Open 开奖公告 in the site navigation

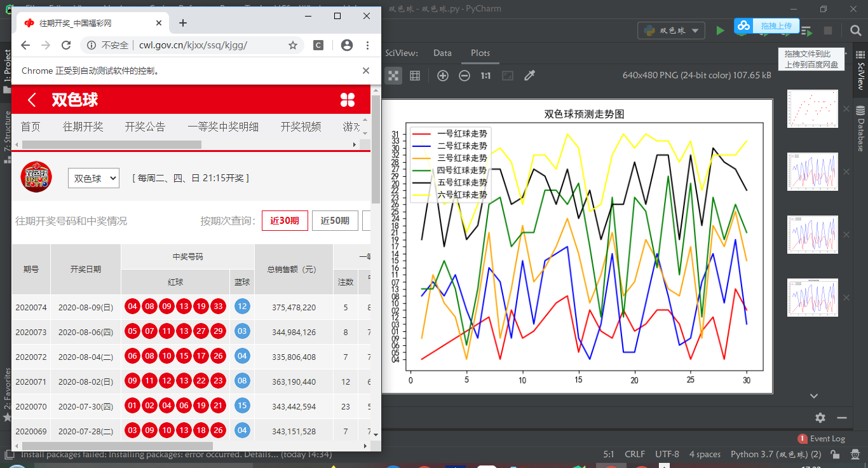coord(145,127)
